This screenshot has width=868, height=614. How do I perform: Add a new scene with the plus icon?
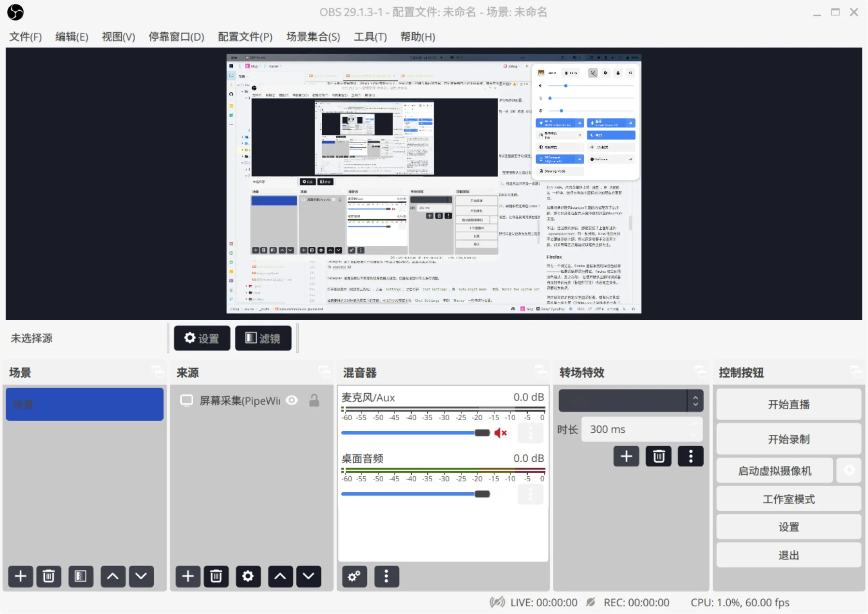pyautogui.click(x=20, y=577)
